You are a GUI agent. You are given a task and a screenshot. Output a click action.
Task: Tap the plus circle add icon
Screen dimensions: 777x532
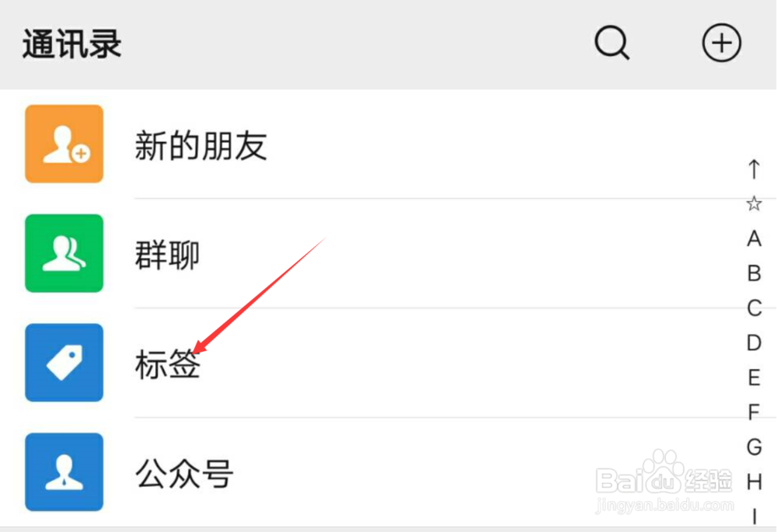[722, 43]
